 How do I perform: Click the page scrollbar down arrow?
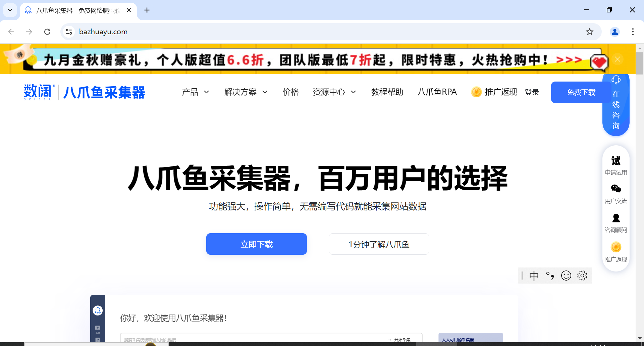coord(640,338)
